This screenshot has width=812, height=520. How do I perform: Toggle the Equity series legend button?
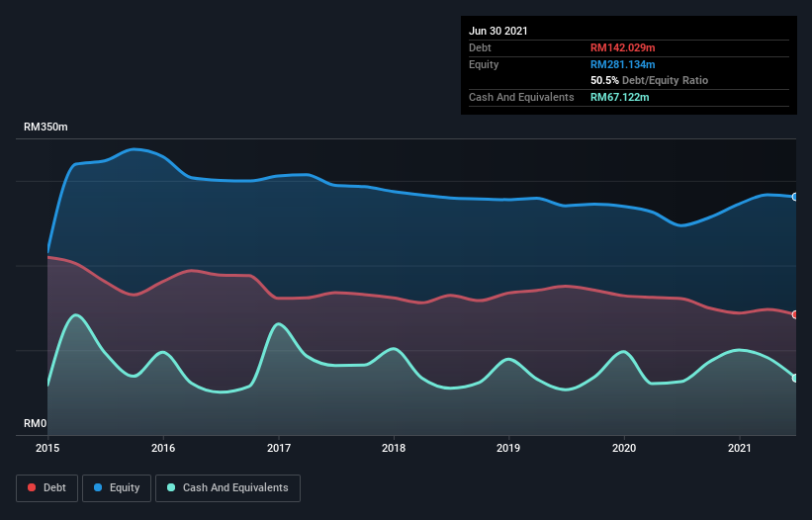(x=117, y=488)
